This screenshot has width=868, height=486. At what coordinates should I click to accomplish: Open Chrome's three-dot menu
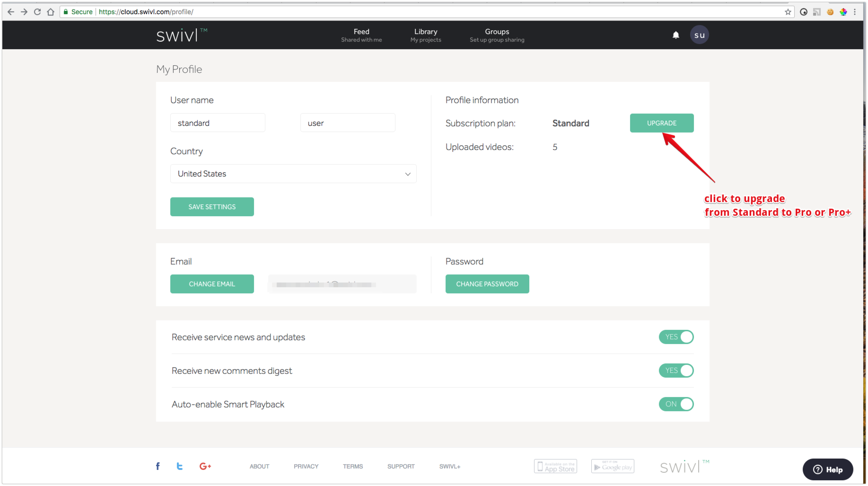pyautogui.click(x=855, y=12)
